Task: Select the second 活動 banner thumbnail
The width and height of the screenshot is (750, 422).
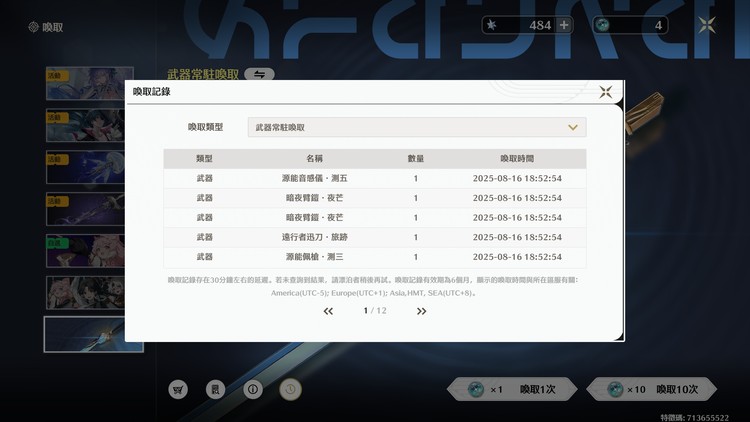Action: click(85, 125)
